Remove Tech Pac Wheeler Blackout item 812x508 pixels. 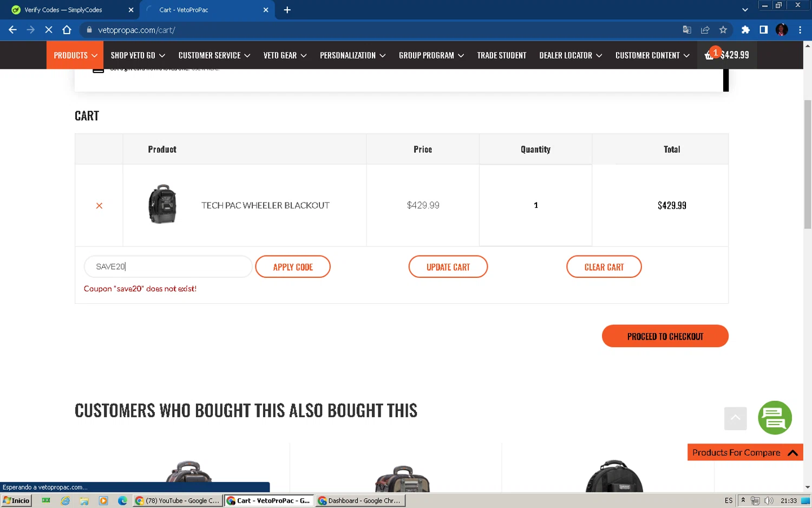point(99,206)
